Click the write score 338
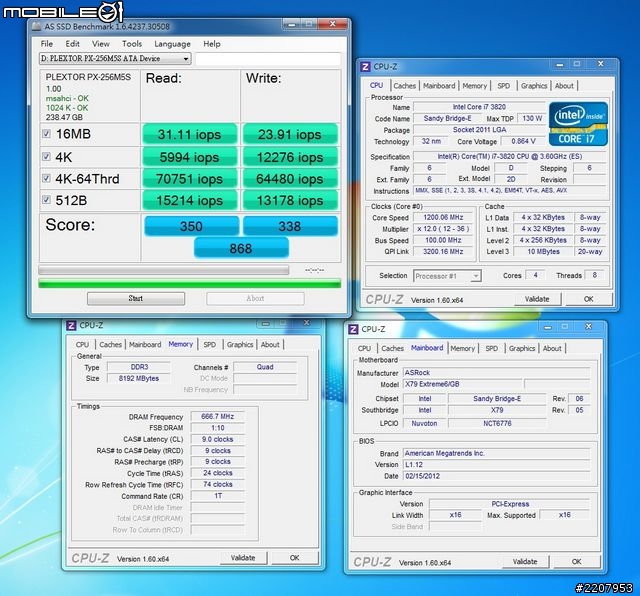This screenshot has width=640, height=596. (290, 226)
